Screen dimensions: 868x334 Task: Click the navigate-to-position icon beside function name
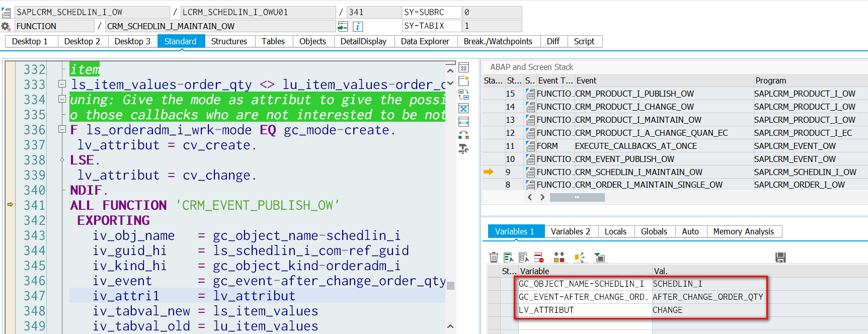[x=343, y=26]
